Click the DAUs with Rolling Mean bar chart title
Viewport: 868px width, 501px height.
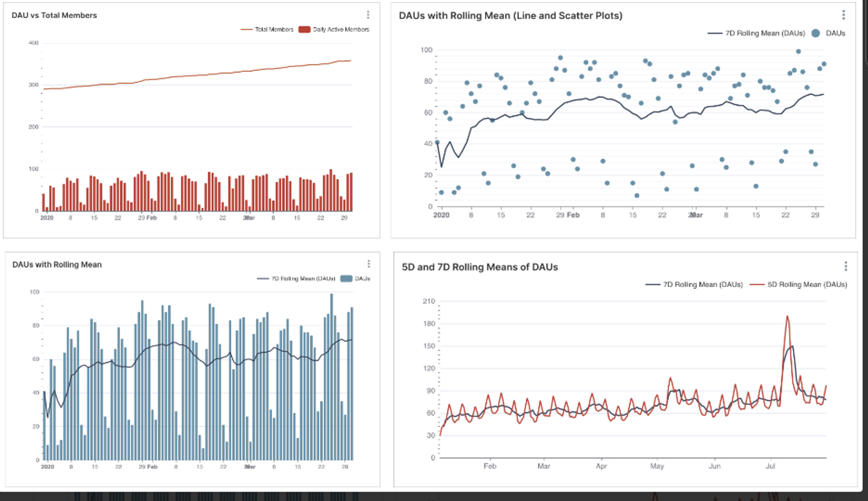pos(57,264)
